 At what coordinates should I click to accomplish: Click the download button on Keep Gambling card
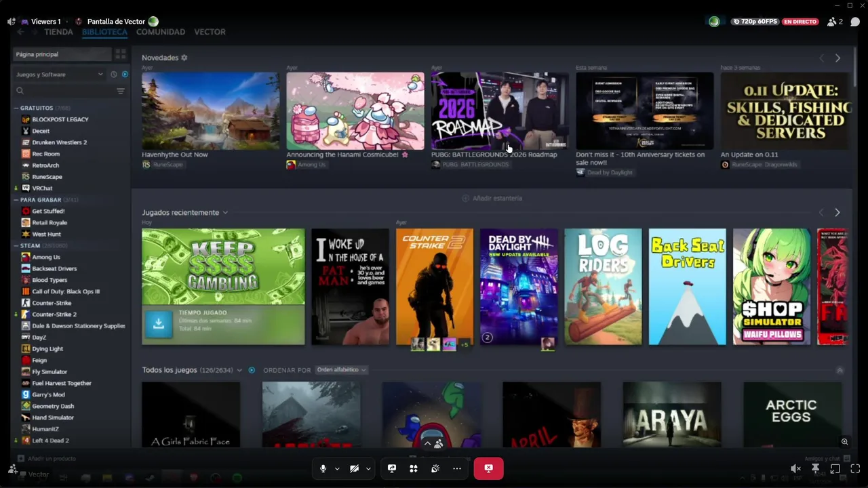(x=158, y=324)
